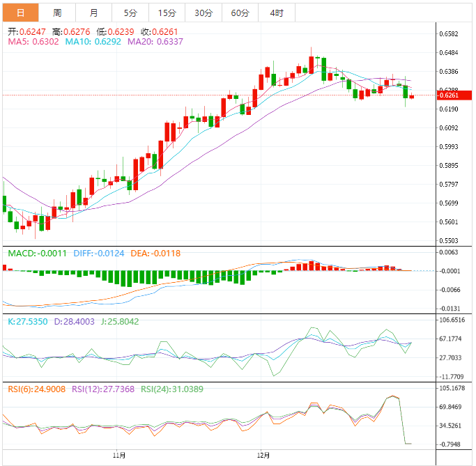Viewport: 476px width, 466px height.
Task: Click the 11月 date axis marker
Action: click(x=118, y=455)
